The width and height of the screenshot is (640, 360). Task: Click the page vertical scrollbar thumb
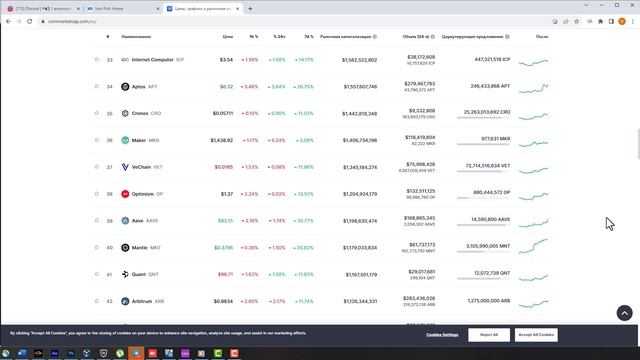point(638,144)
